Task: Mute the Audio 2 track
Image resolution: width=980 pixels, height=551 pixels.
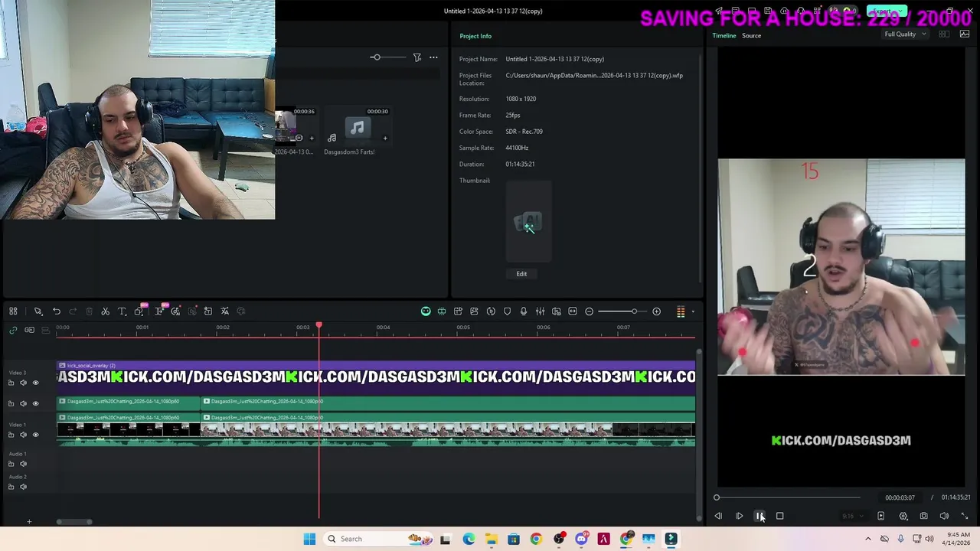Action: coord(23,487)
